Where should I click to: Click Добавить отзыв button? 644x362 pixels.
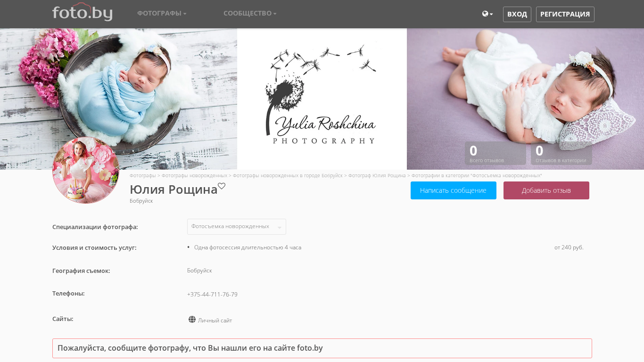[546, 190]
